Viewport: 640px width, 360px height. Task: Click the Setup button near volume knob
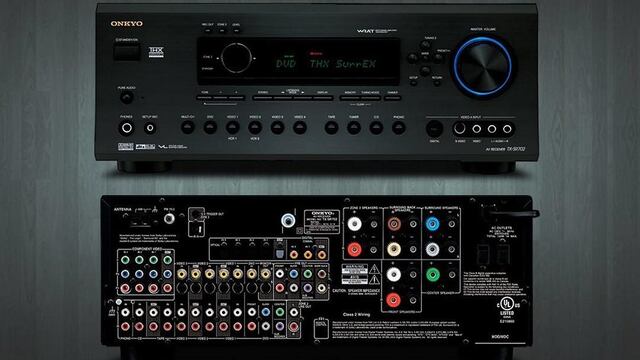(x=413, y=83)
